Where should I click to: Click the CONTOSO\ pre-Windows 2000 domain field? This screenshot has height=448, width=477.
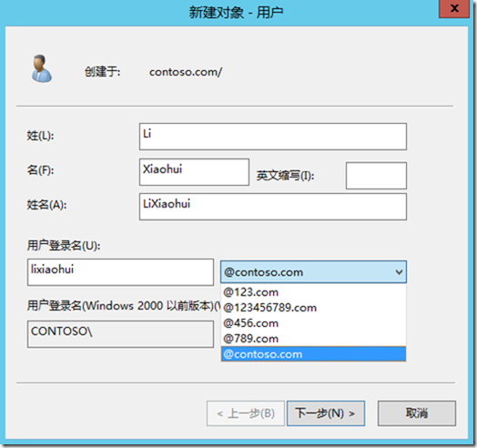click(x=120, y=334)
